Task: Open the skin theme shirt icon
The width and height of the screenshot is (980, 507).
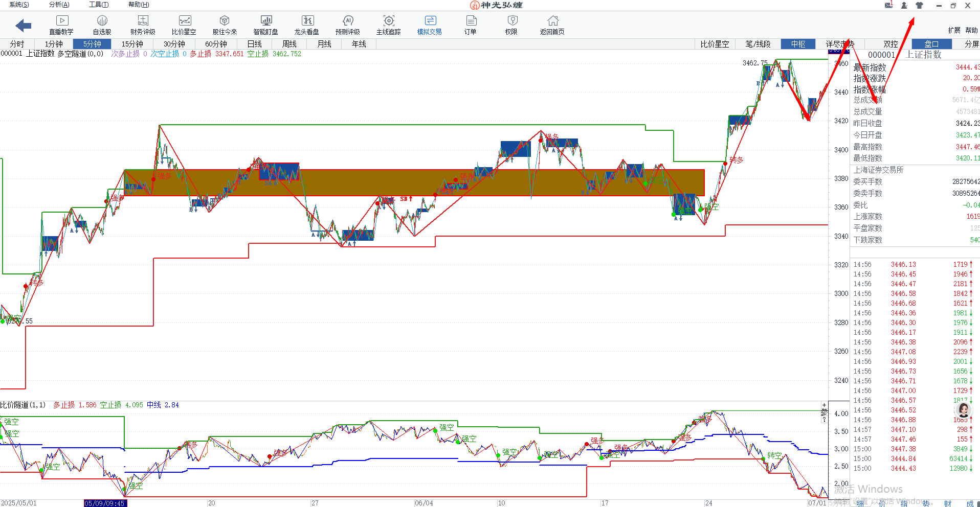Action: [x=919, y=5]
